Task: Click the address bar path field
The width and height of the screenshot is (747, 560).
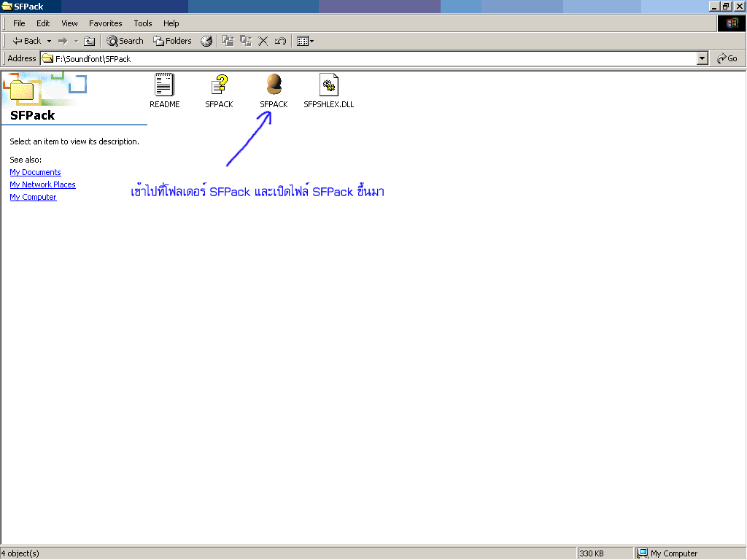Action: click(368, 58)
